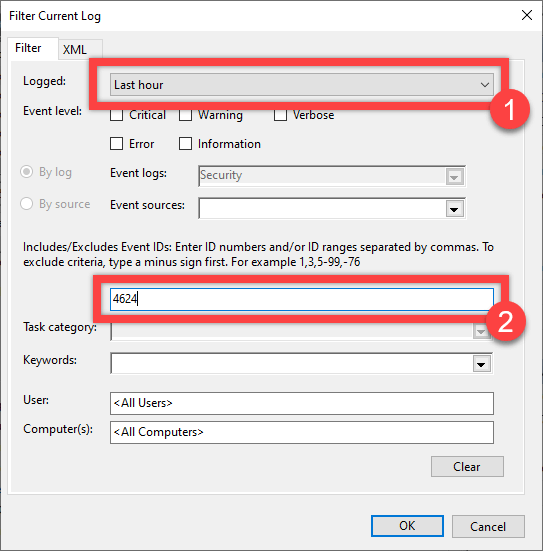Tick the Error event level checkbox

click(116, 144)
